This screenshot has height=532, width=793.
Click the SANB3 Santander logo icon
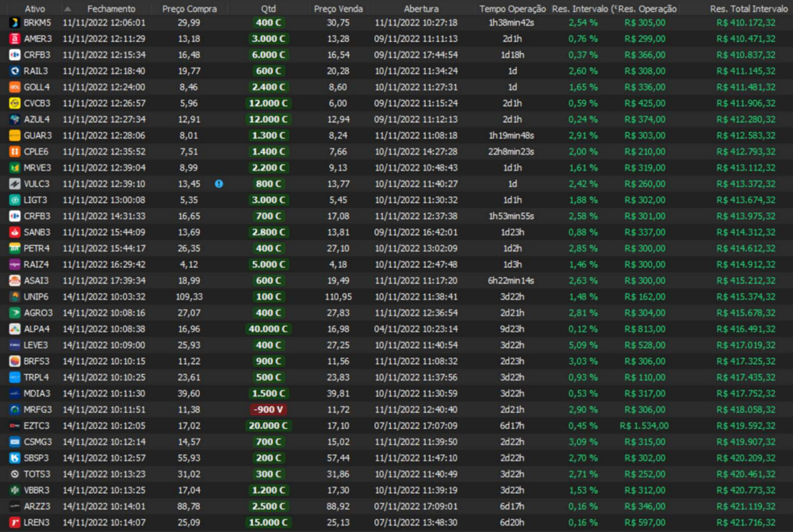pyautogui.click(x=14, y=232)
